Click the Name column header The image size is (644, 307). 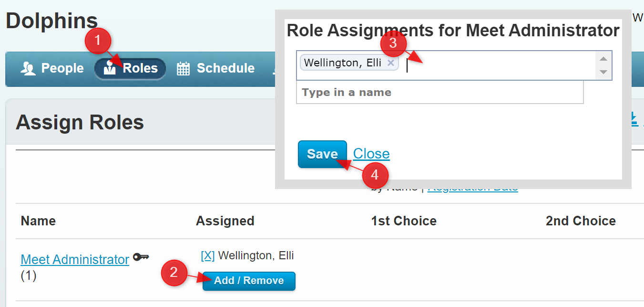click(38, 221)
